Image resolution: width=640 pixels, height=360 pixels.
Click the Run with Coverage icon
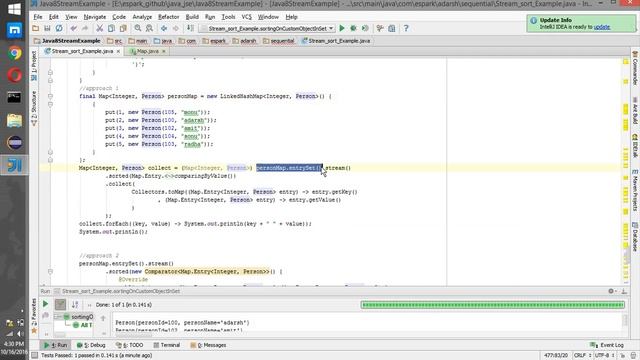[x=365, y=29]
